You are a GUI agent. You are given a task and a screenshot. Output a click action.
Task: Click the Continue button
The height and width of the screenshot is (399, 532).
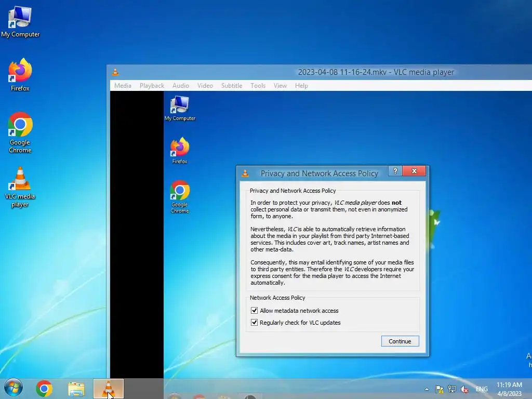pos(400,341)
